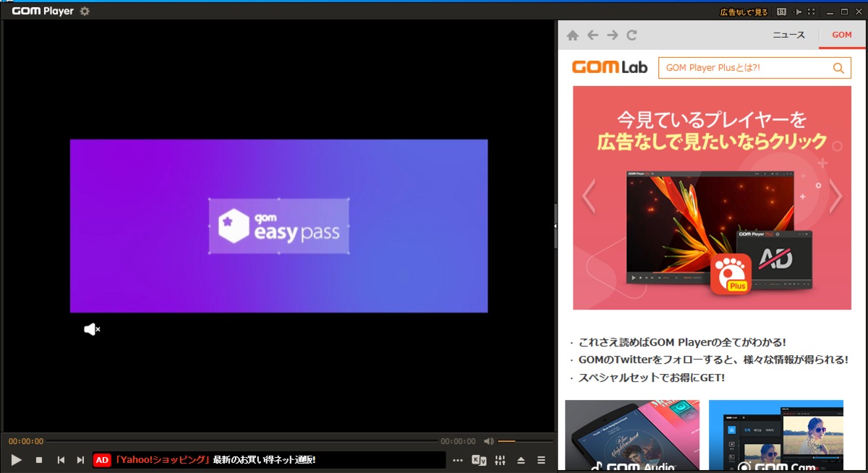Screen dimensions: 868x473
Task: Open the GOM Cam thumbnail
Action: pyautogui.click(x=776, y=436)
